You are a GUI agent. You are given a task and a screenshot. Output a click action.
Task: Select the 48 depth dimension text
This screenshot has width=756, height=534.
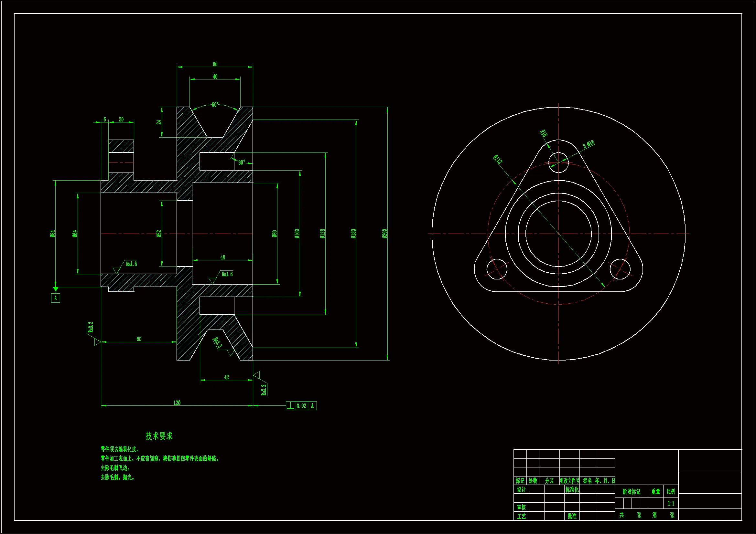(222, 257)
